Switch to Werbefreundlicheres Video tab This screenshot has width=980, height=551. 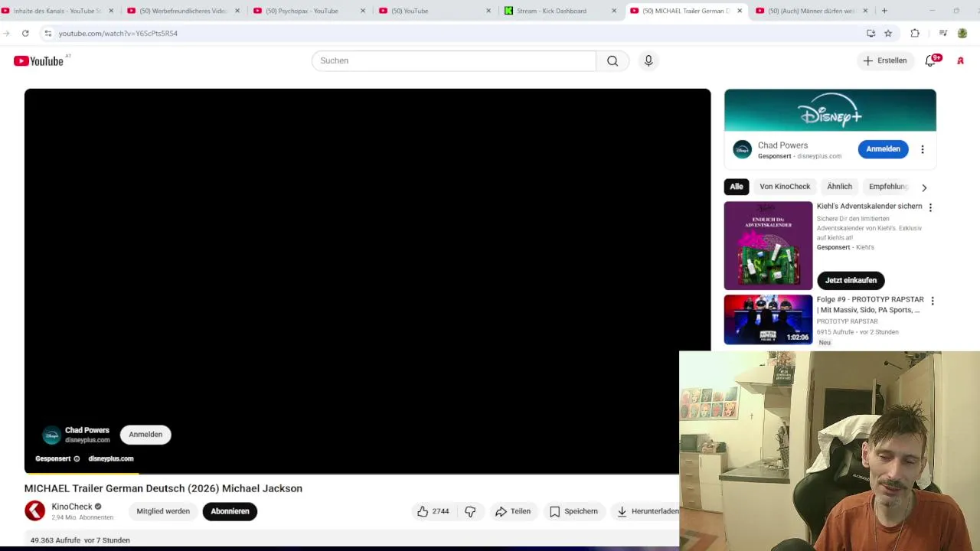pyautogui.click(x=184, y=11)
